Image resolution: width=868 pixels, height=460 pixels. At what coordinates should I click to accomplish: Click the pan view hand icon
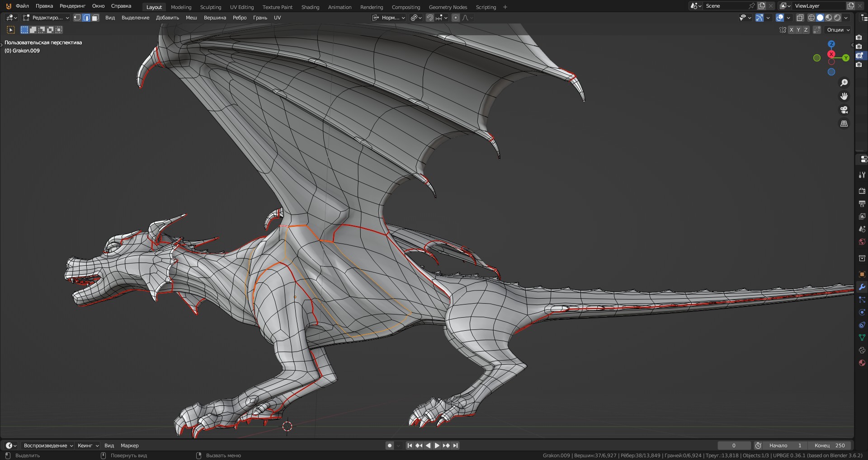(844, 96)
